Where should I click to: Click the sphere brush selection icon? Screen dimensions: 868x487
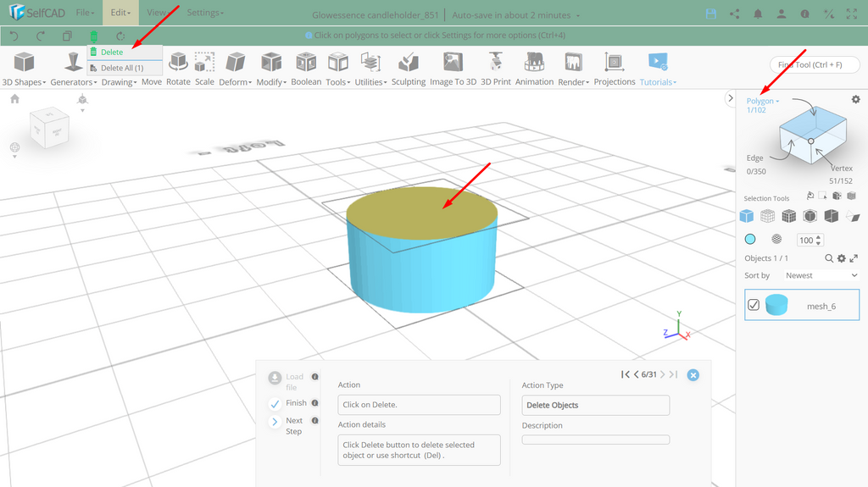coord(776,239)
